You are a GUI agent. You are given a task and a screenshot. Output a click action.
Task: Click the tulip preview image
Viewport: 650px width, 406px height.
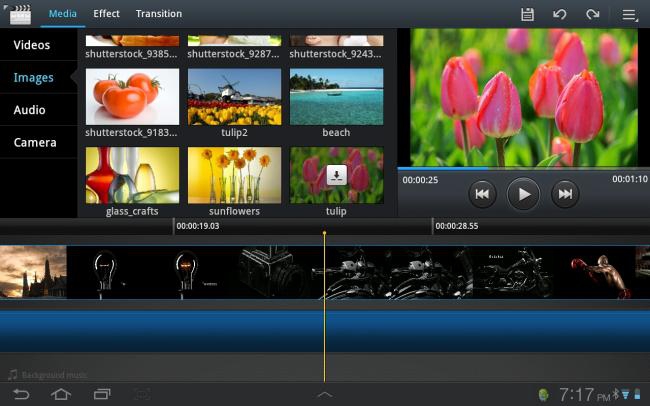(524, 97)
